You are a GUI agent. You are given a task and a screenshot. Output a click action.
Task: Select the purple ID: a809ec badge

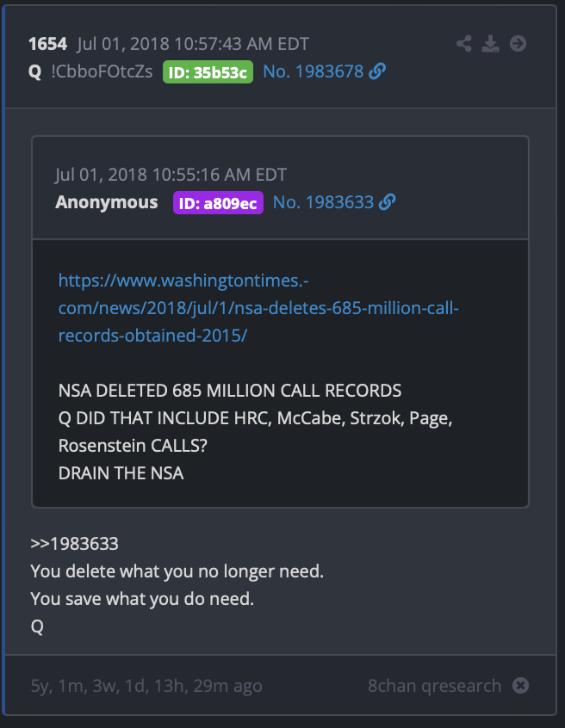click(218, 203)
